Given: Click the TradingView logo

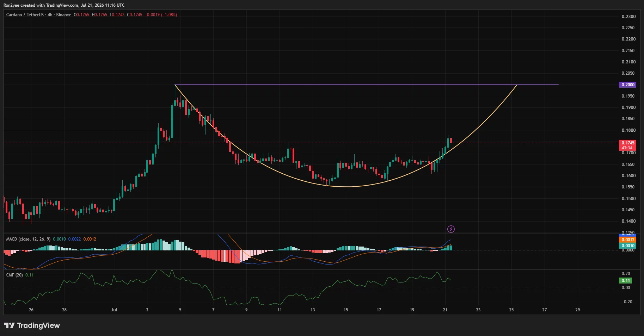Looking at the screenshot, I should click(32, 325).
